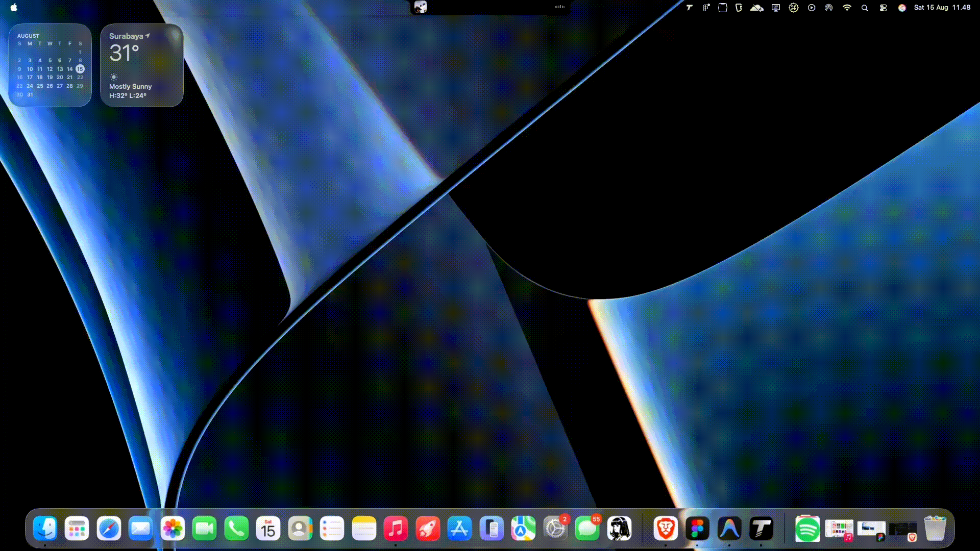The width and height of the screenshot is (980, 551).
Task: Open Wi-Fi menu in menu bar
Action: (847, 8)
